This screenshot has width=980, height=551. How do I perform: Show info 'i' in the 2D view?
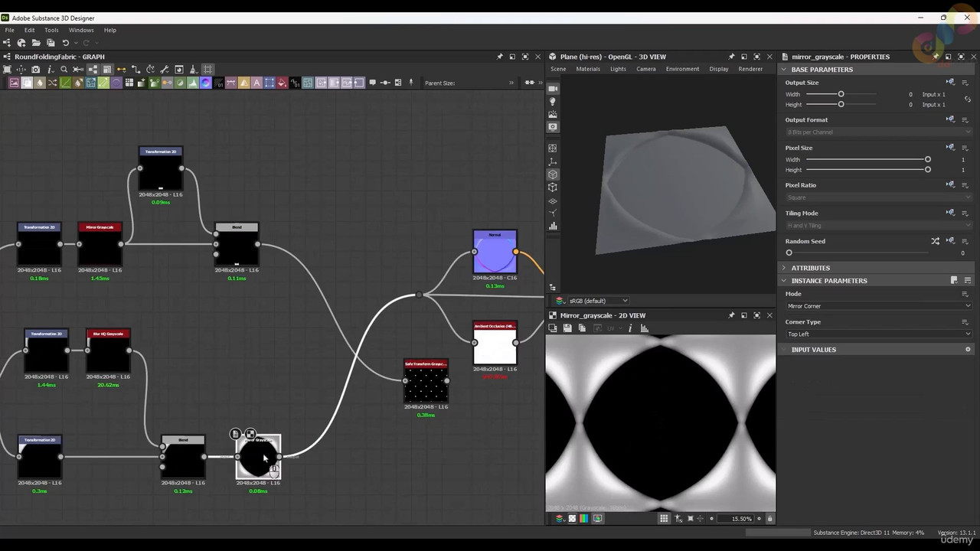[x=630, y=328]
